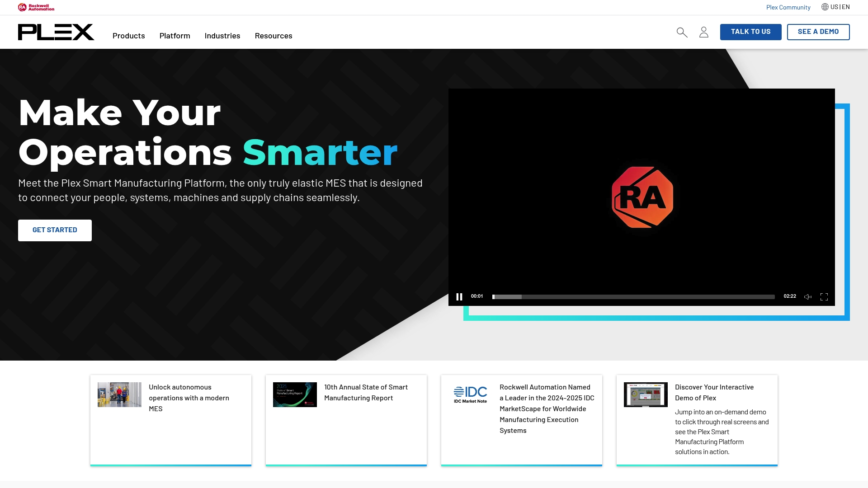Open the Products menu
868x488 pixels.
coord(128,36)
